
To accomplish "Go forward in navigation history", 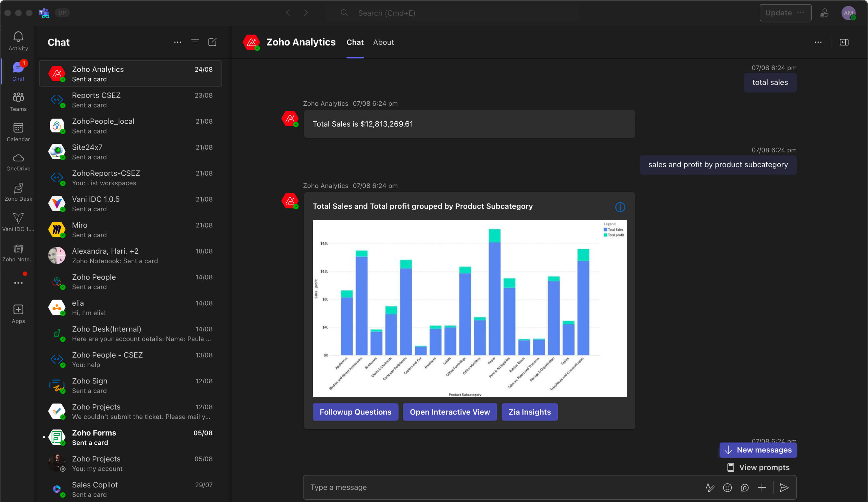I will (306, 13).
